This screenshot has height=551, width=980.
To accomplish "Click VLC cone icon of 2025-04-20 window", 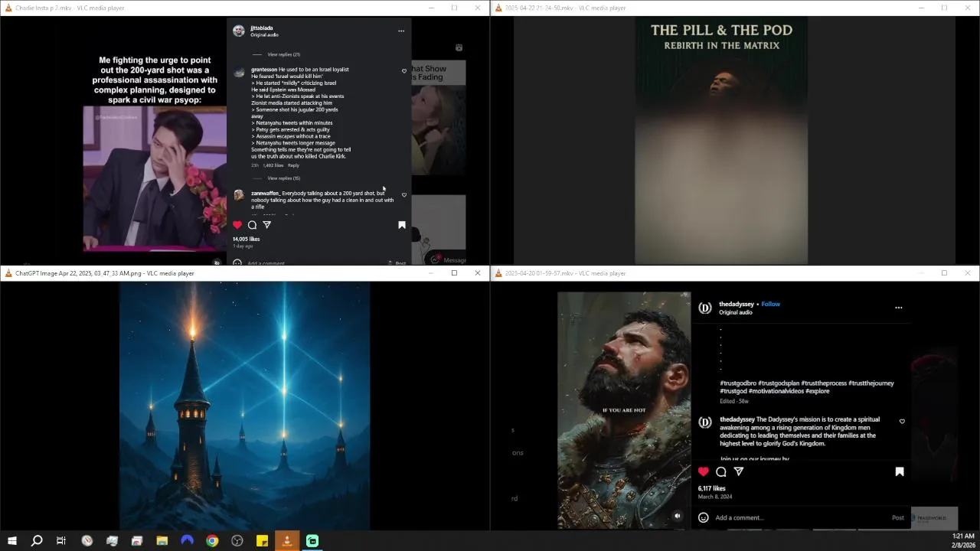I will 498,273.
